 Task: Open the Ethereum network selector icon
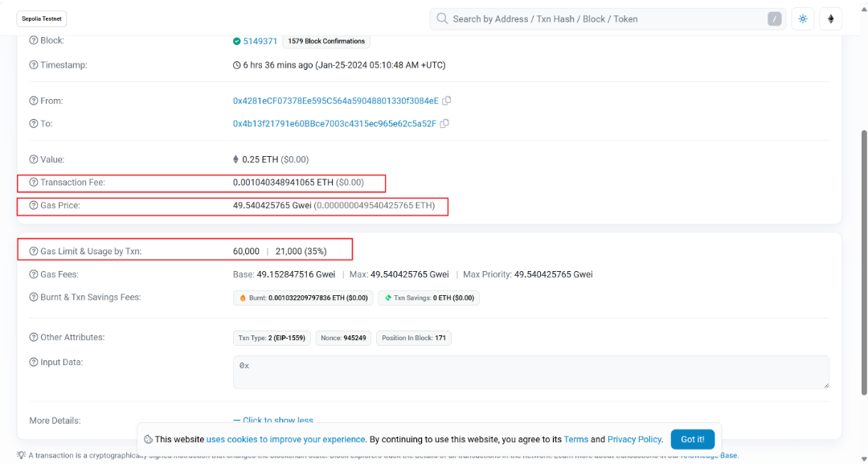(x=830, y=18)
